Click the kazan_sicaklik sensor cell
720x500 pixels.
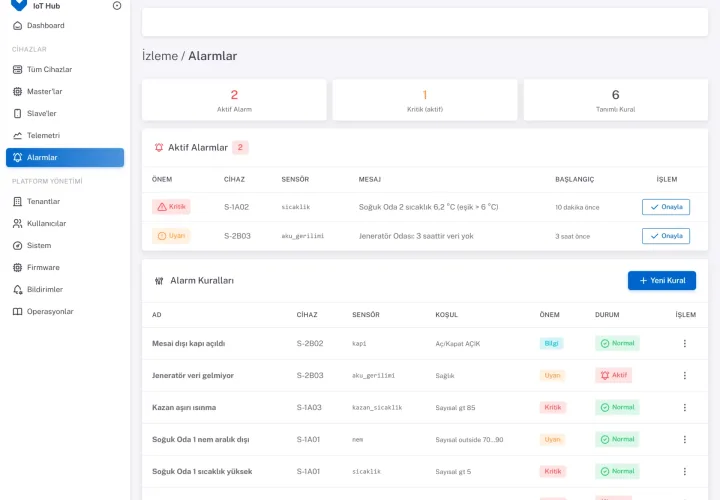click(377, 408)
